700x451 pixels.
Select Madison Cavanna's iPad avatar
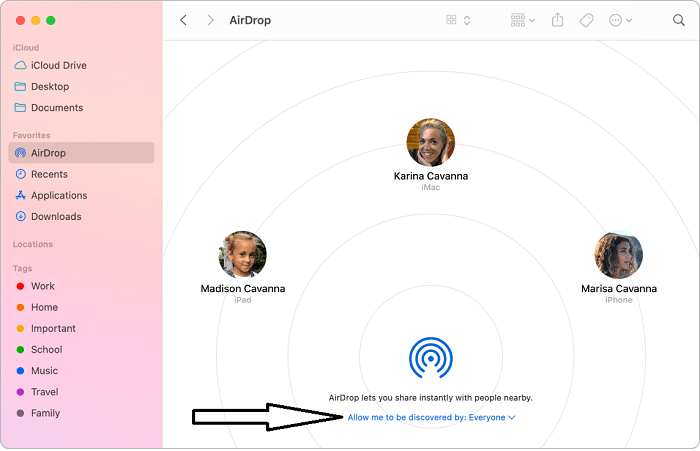pyautogui.click(x=242, y=255)
